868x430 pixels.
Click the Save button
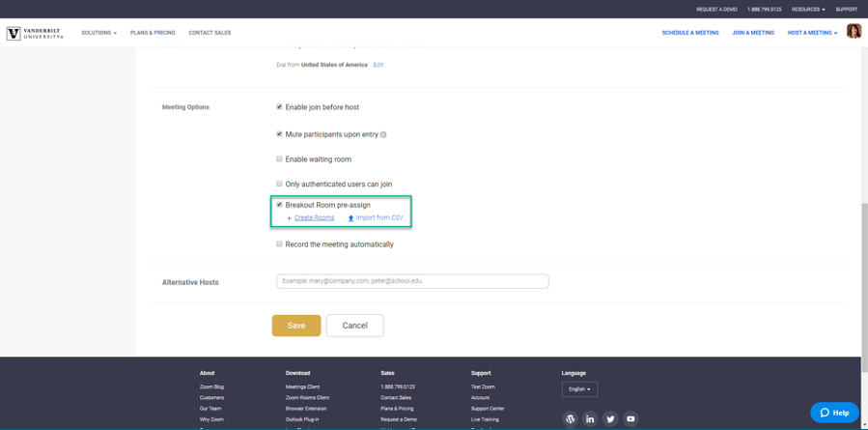point(296,326)
